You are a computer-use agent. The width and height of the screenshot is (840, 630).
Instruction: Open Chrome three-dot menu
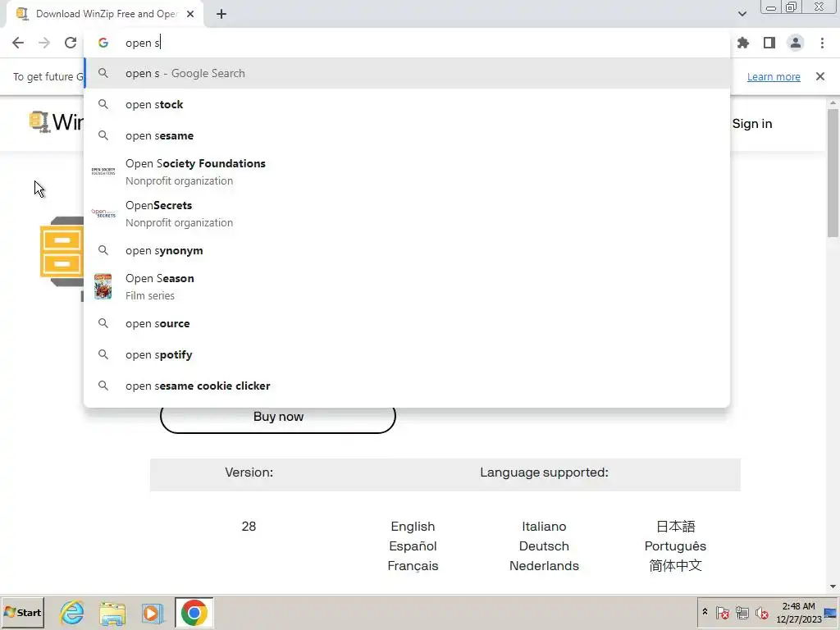pos(822,43)
